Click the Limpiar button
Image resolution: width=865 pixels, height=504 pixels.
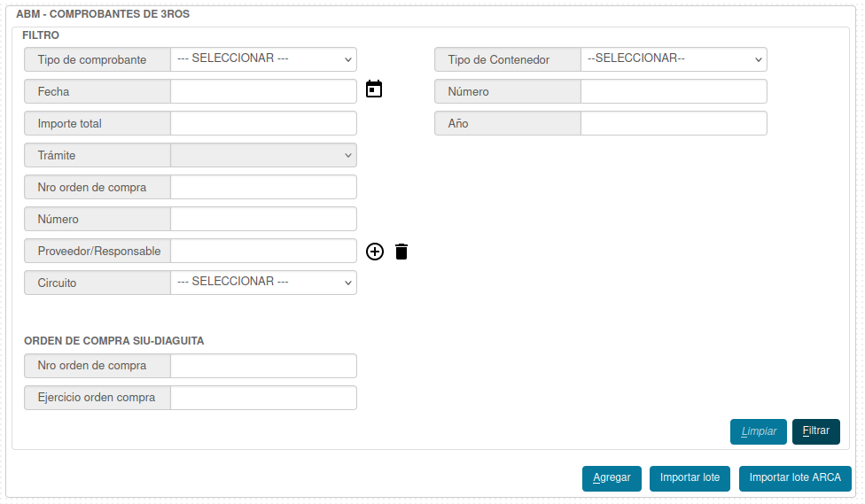tap(758, 431)
